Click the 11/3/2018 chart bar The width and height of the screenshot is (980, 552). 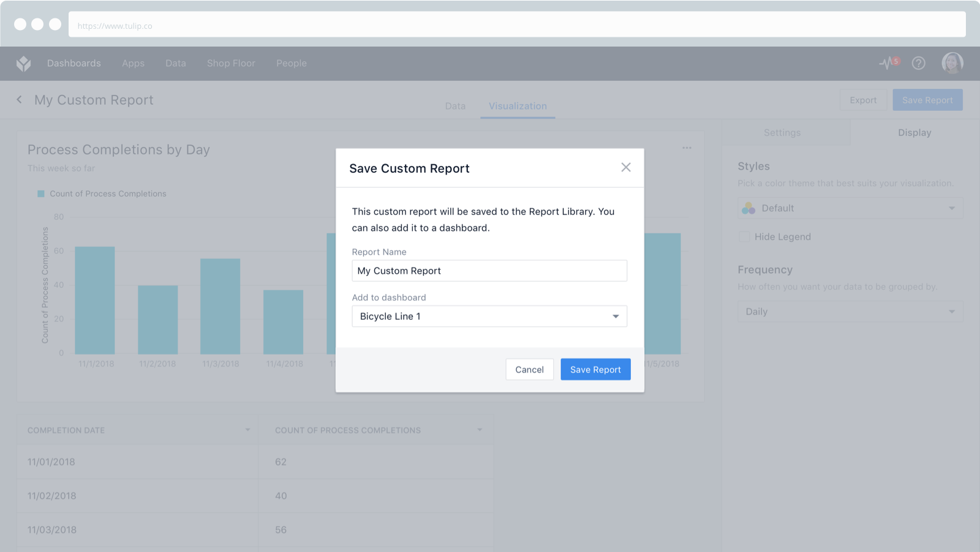coord(221,306)
